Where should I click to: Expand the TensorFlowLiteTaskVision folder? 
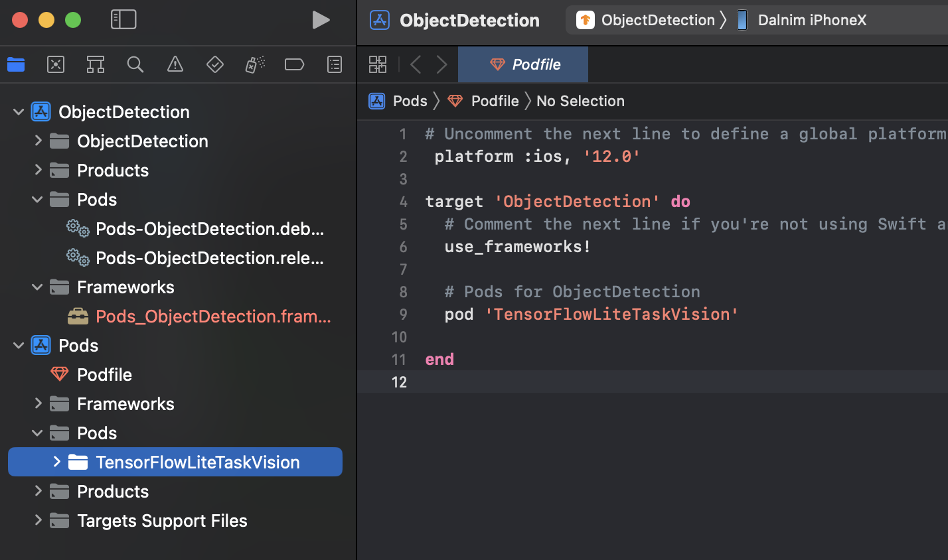coord(57,462)
